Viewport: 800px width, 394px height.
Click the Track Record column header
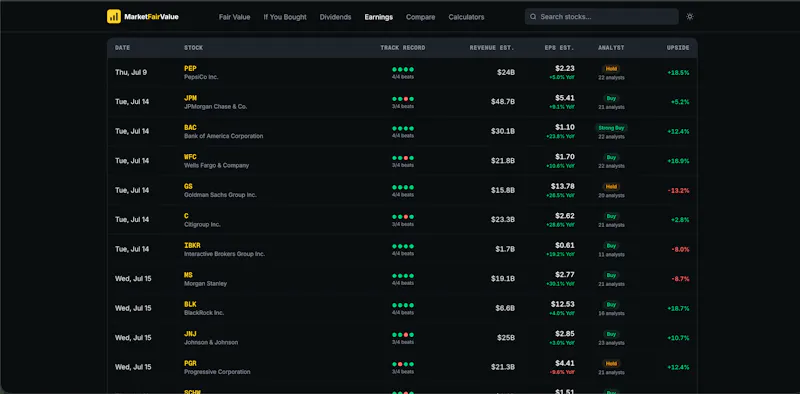403,48
